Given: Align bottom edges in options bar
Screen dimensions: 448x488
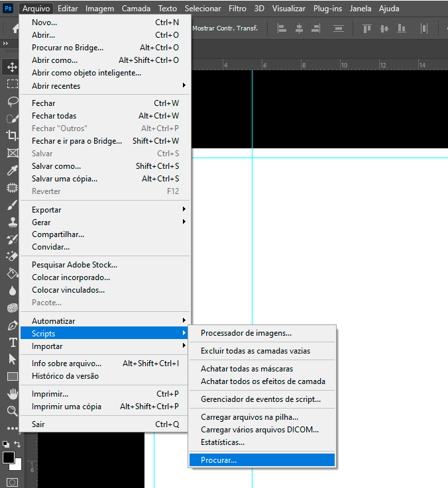Looking at the screenshot, I should [x=402, y=28].
